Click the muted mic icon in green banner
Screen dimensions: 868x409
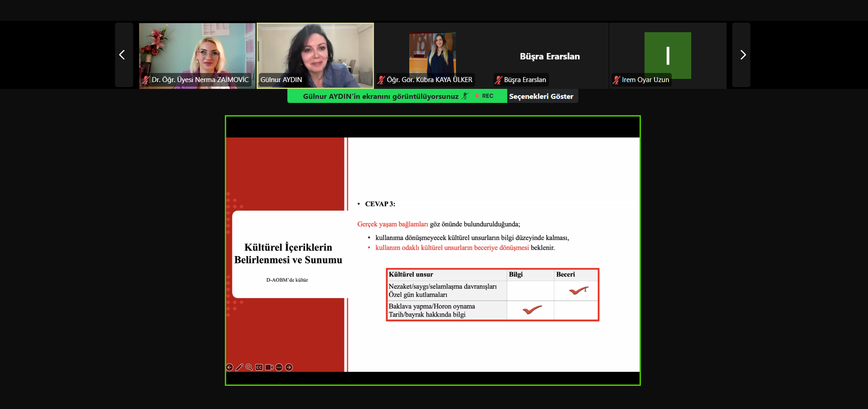pos(465,96)
